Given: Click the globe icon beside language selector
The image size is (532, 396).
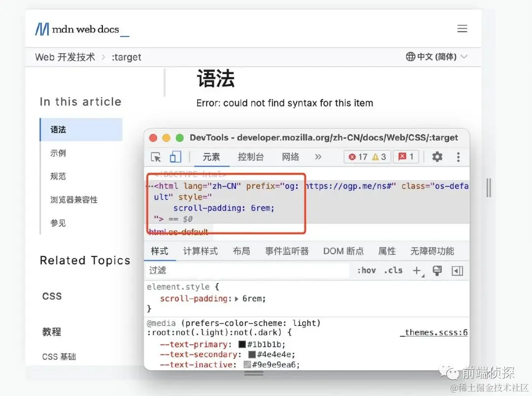Looking at the screenshot, I should [x=410, y=57].
